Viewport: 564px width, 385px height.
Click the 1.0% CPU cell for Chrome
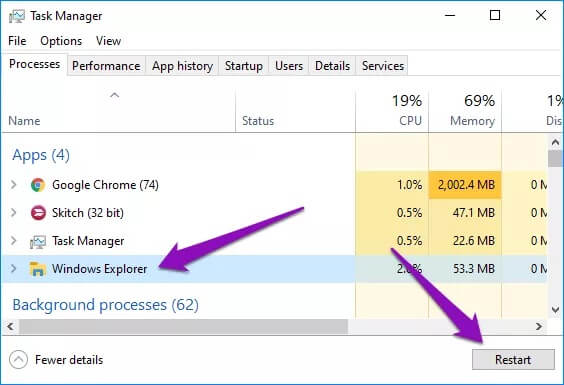(x=392, y=185)
